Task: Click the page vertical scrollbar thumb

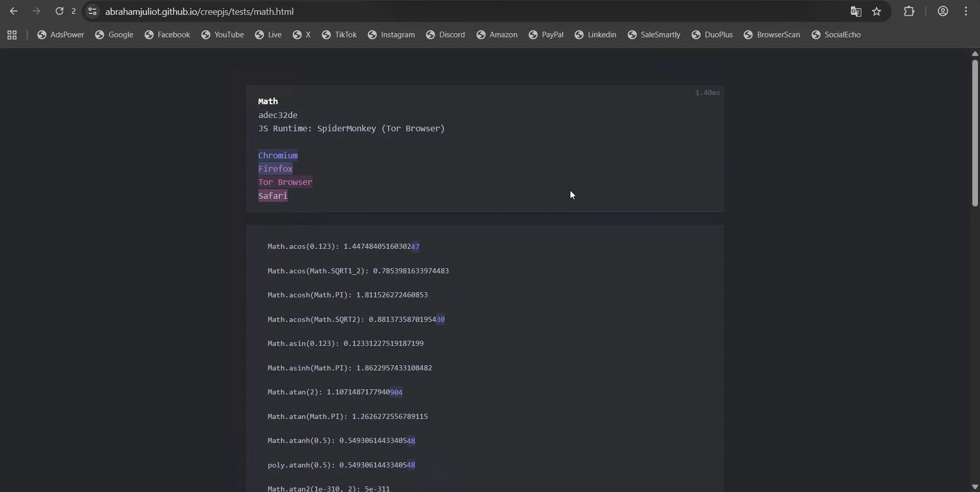Action: point(975,133)
